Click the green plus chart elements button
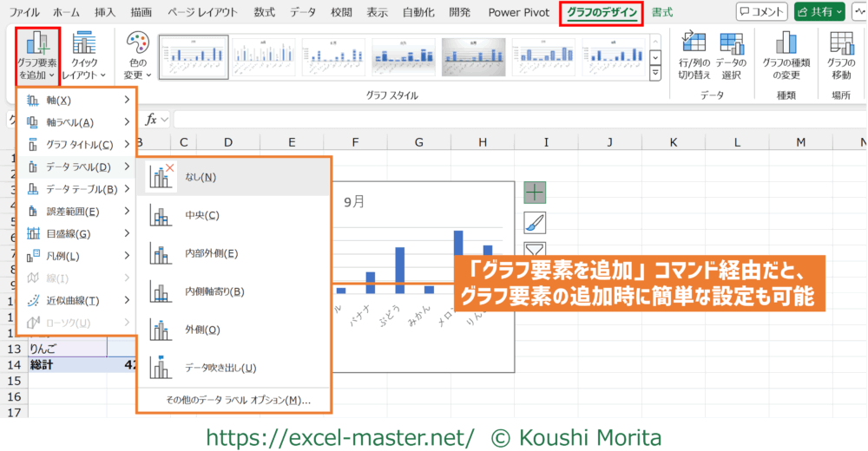The width and height of the screenshot is (868, 451). [535, 193]
